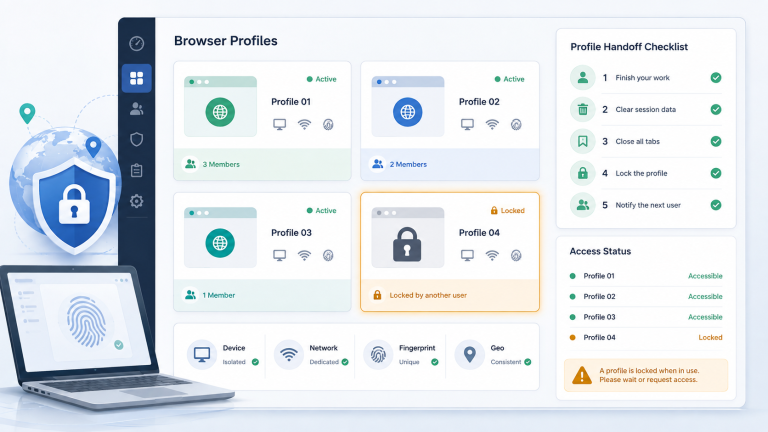
Task: Click Profile 04 fingerprint icon
Action: coord(516,255)
